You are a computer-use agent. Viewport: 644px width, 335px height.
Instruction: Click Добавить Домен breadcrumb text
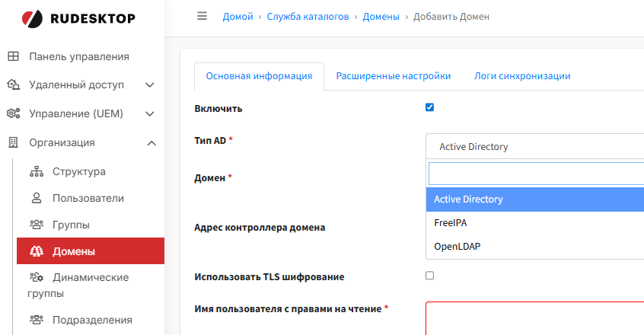pyautogui.click(x=451, y=17)
